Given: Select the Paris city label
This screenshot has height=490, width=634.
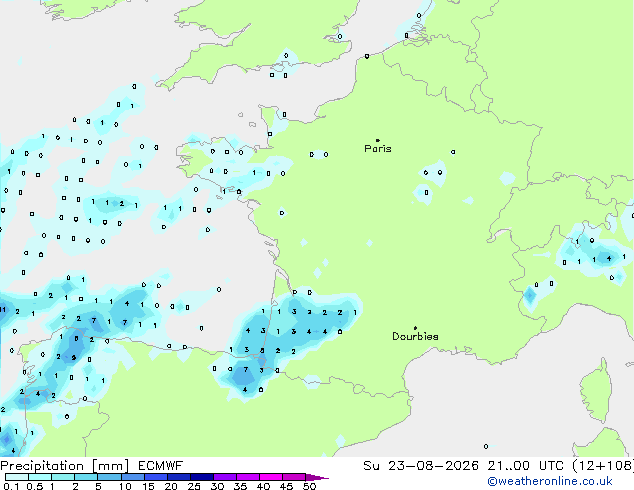Looking at the screenshot, I should click(378, 149).
